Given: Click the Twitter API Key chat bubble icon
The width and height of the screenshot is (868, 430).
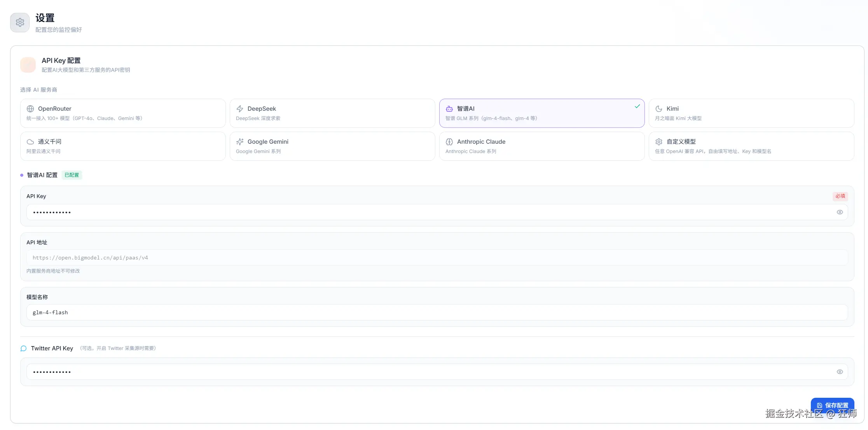Looking at the screenshot, I should coord(24,348).
